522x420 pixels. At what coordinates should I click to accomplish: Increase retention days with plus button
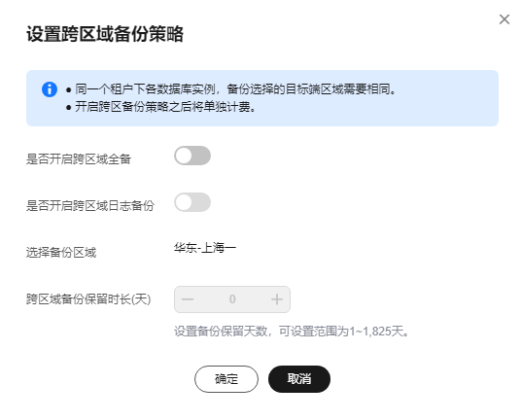click(x=277, y=299)
